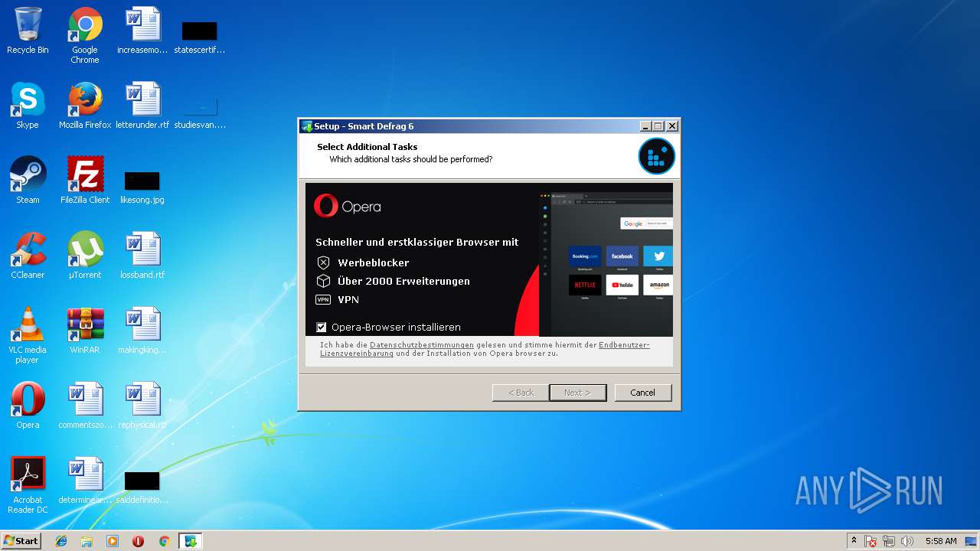The width and height of the screenshot is (980, 551).
Task: Close the Smart Defrag setup window
Action: 672,126
